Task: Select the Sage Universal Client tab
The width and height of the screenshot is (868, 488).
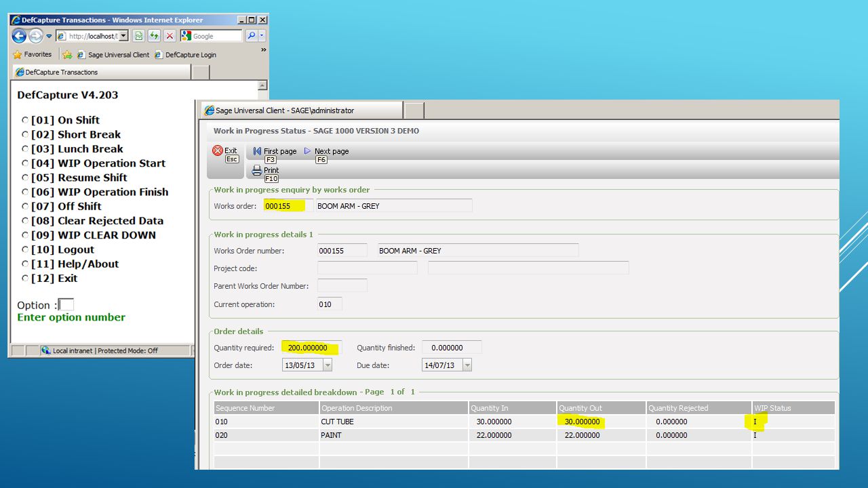Action: [x=300, y=110]
